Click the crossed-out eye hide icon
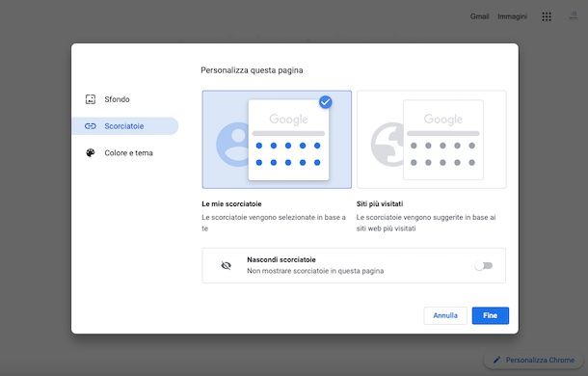 tap(226, 266)
